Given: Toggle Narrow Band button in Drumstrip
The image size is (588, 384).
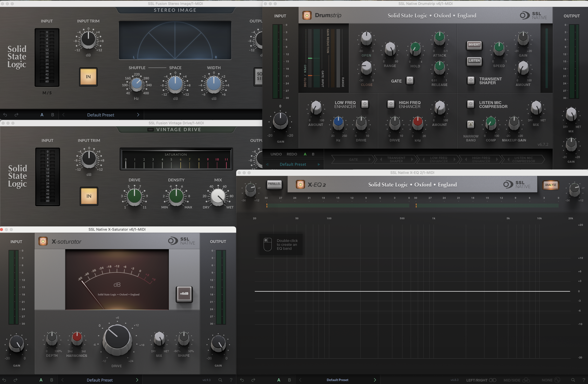Looking at the screenshot, I should click(471, 124).
